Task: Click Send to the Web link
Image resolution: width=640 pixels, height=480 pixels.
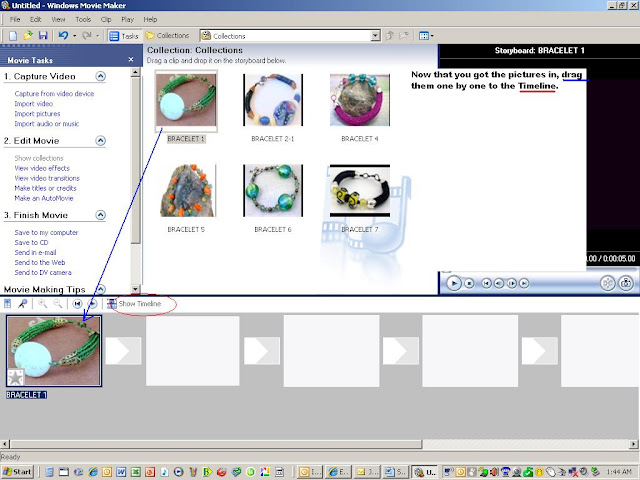Action: coord(40,262)
